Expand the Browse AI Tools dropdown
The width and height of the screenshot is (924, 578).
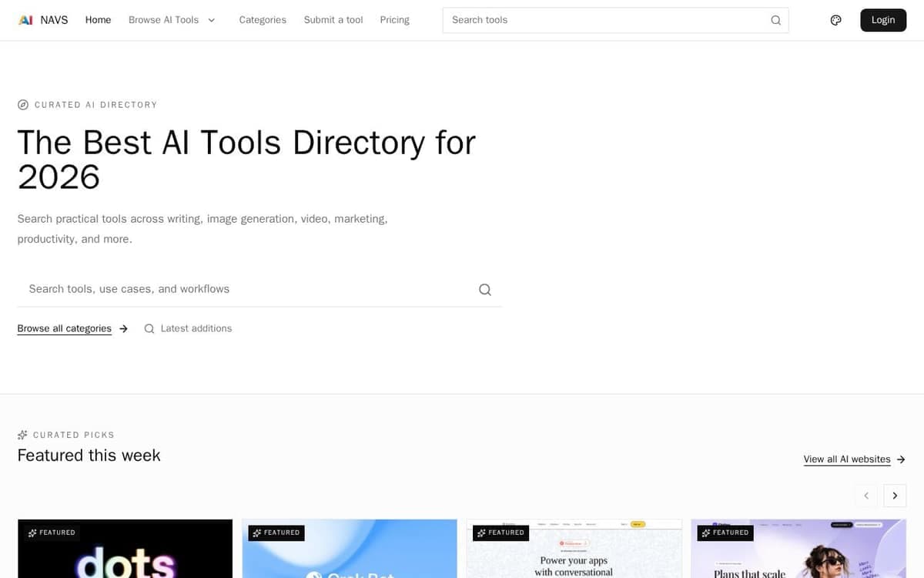click(x=172, y=20)
